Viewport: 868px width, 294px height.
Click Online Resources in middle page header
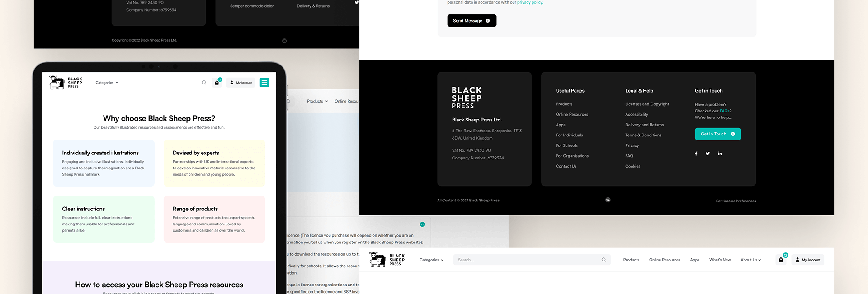tap(347, 101)
